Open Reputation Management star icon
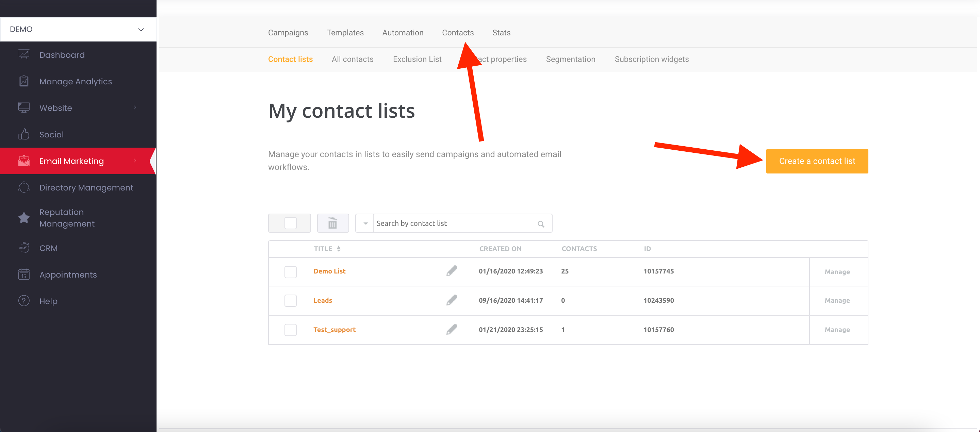980x432 pixels. (24, 218)
